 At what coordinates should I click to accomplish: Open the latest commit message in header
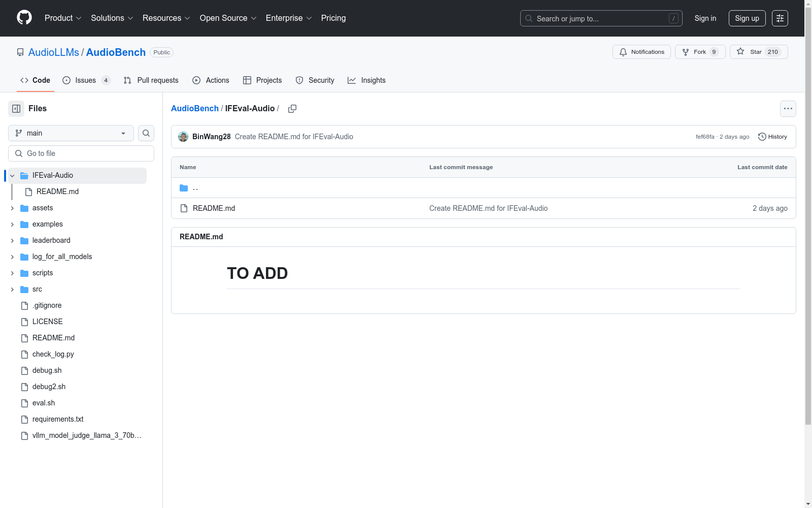[x=294, y=137]
